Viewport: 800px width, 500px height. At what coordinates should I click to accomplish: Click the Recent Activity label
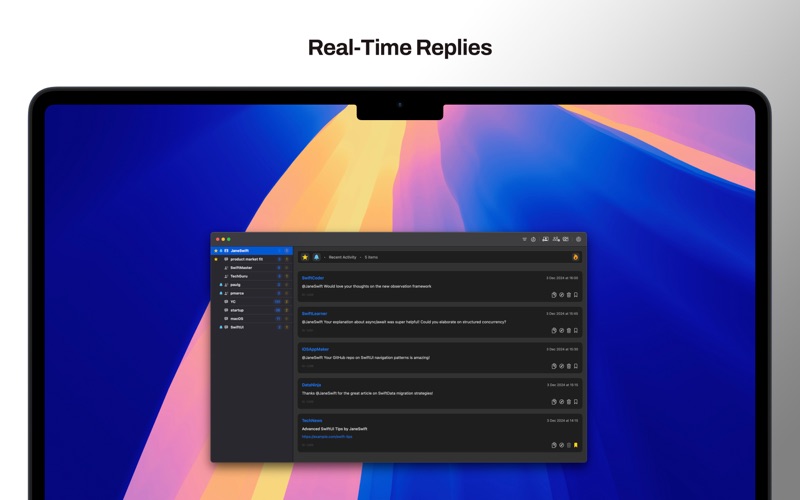point(342,257)
